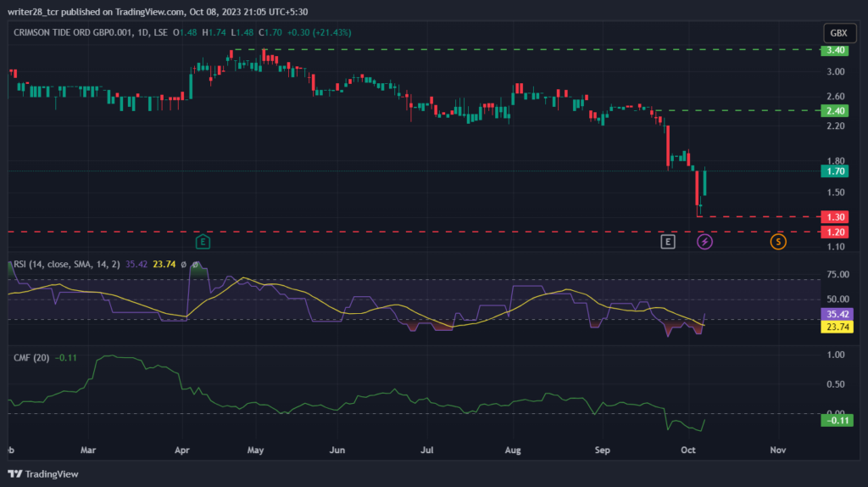Click the 3.40 green price label
868x487 pixels.
click(x=834, y=50)
